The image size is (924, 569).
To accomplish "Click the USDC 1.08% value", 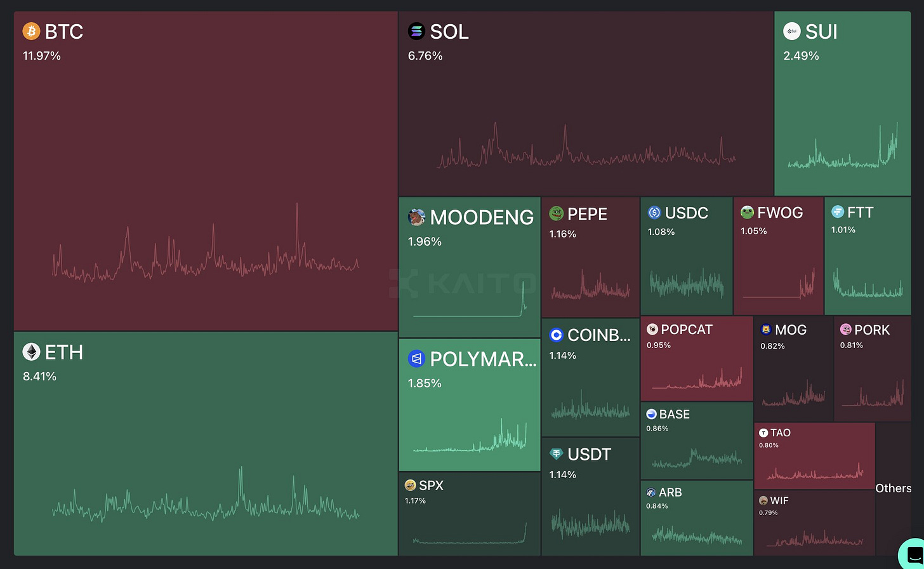I will (661, 232).
